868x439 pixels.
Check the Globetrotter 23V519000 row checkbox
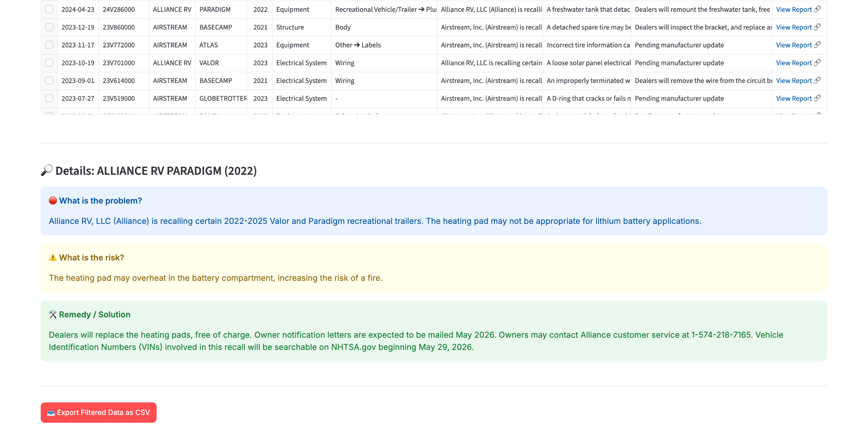click(x=49, y=98)
